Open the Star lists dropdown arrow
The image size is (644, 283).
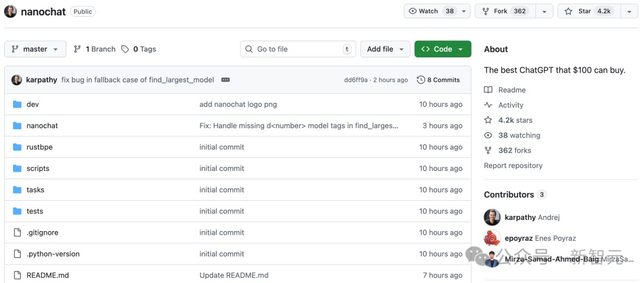tap(628, 11)
